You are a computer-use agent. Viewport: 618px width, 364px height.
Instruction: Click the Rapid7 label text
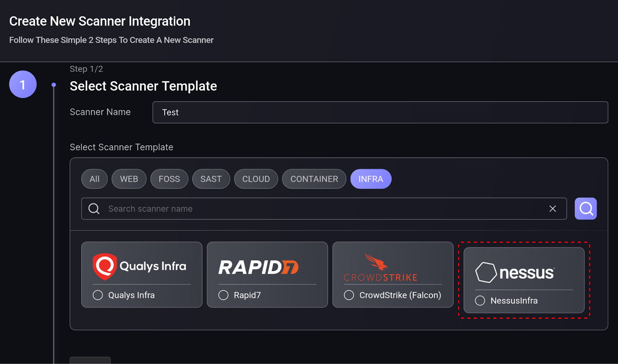(x=247, y=295)
